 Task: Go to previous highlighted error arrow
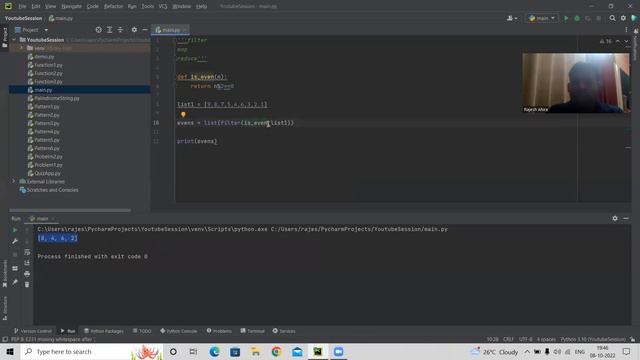tap(618, 41)
